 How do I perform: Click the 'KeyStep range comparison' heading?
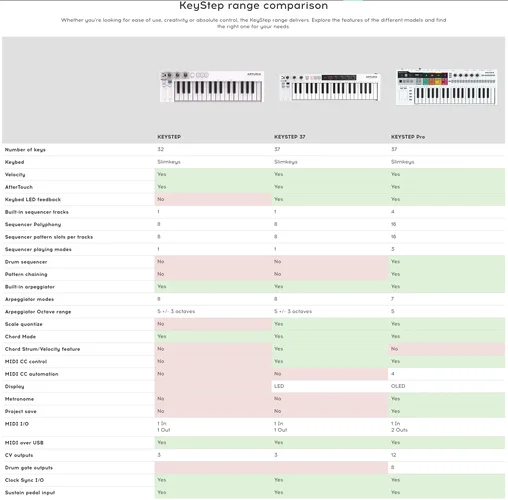254,5
